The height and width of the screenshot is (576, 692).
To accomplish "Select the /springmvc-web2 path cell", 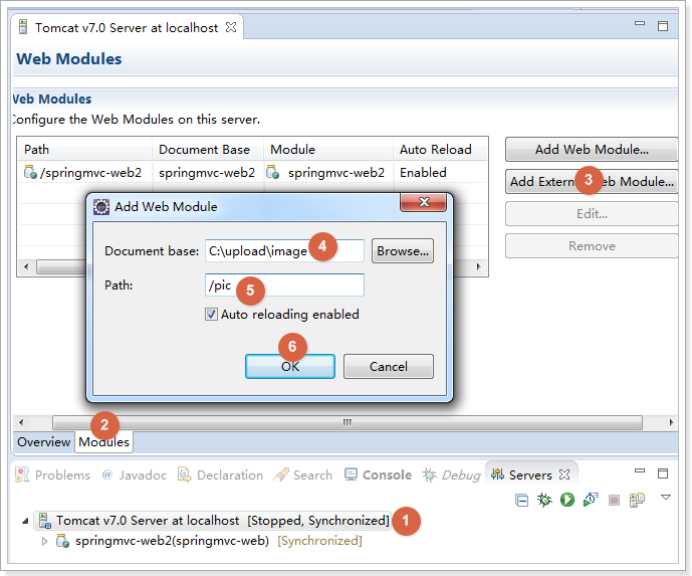I will point(91,173).
